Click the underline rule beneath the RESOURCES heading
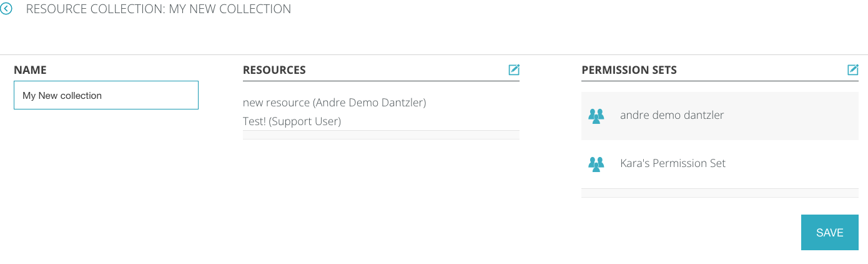Screen dimensions: 868x264 tap(381, 81)
